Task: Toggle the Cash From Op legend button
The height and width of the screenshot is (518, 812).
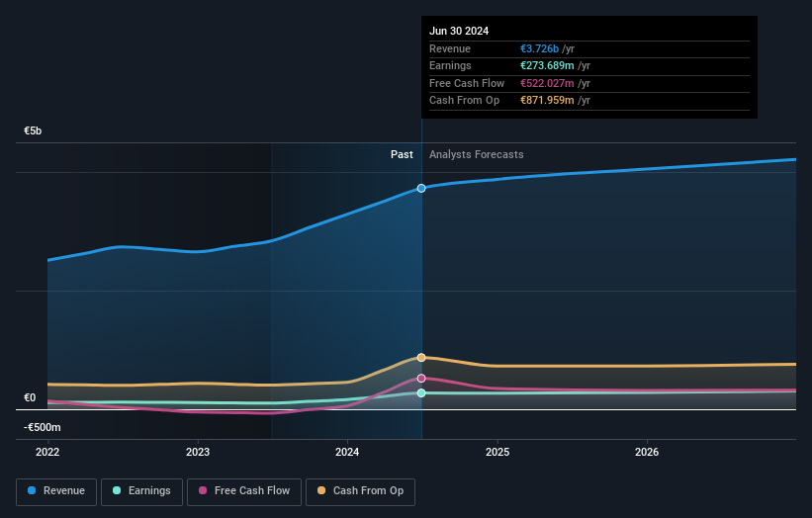Action: tap(360, 491)
